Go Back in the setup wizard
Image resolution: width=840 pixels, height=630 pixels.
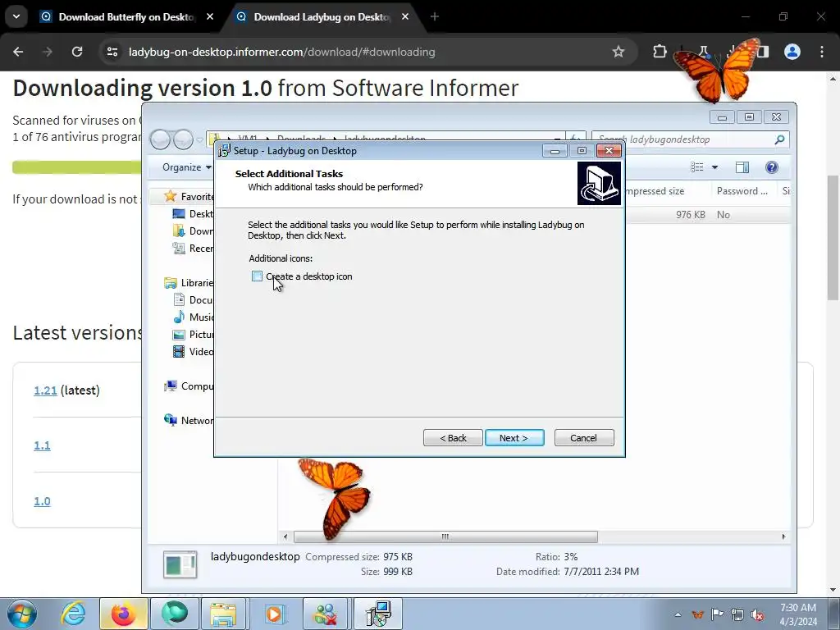453,438
